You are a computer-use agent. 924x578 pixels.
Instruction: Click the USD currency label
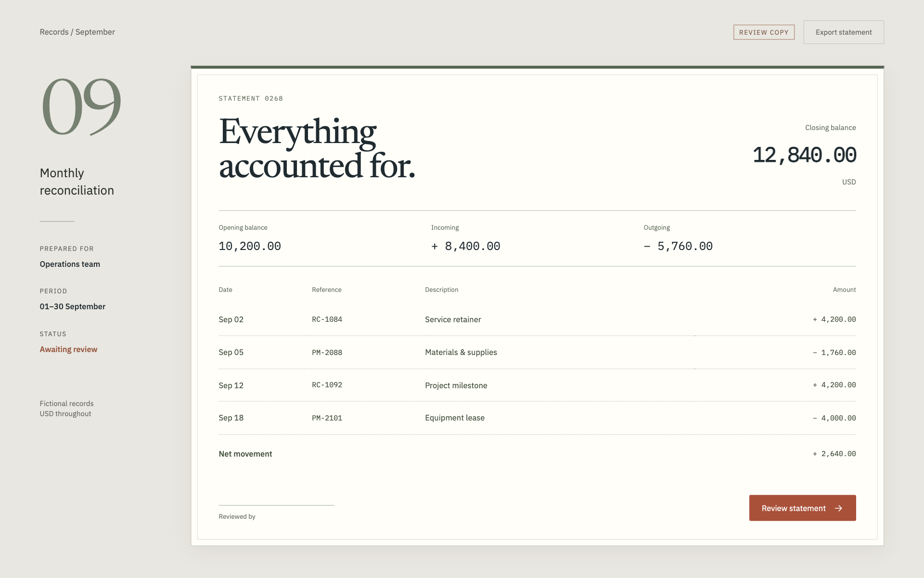[849, 182]
